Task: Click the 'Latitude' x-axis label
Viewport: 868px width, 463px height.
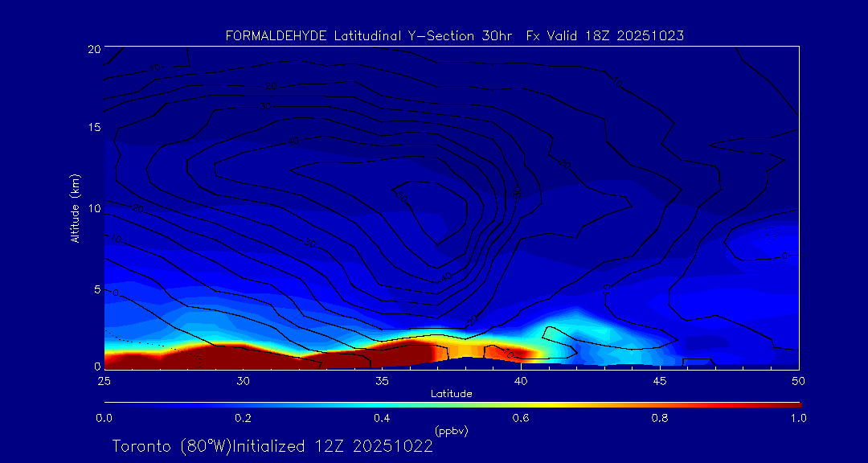Action: [x=452, y=394]
